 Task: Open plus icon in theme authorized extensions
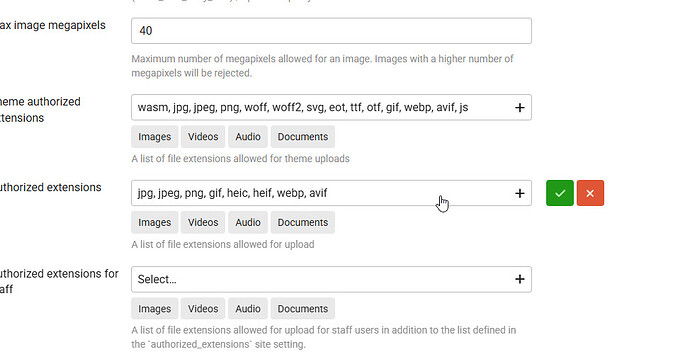click(x=520, y=107)
